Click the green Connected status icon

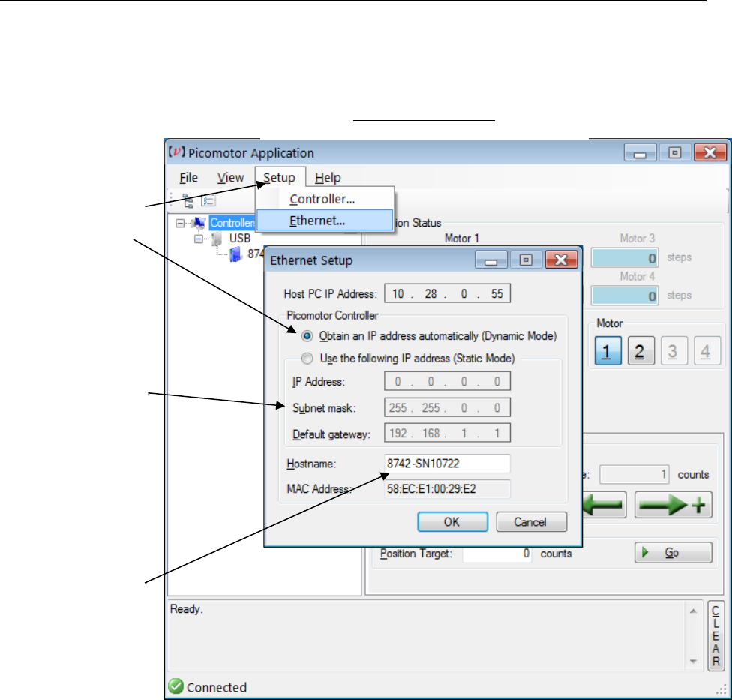pyautogui.click(x=176, y=686)
